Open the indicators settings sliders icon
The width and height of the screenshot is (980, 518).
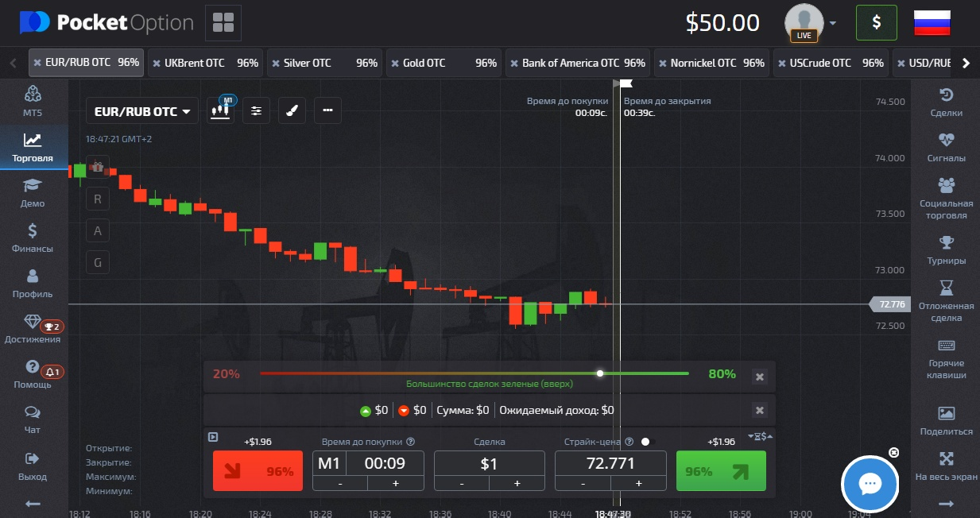pos(256,111)
